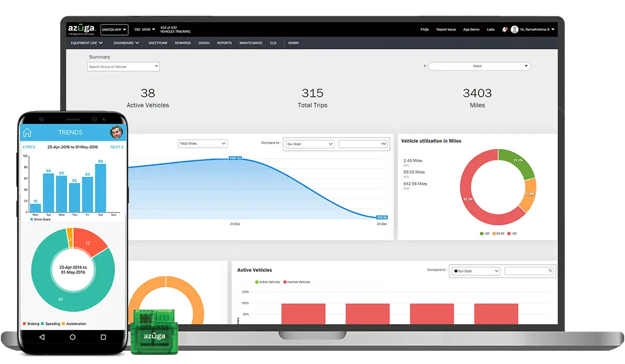Open the Our Goal dropdown in Active Vehicles panel
The height and width of the screenshot is (364, 625).
tap(476, 271)
